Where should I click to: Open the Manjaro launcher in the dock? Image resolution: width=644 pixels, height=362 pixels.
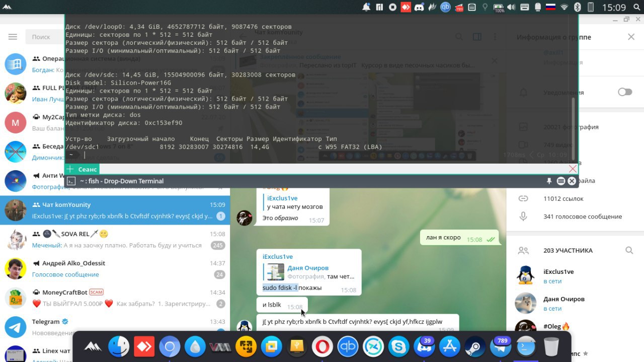94,346
